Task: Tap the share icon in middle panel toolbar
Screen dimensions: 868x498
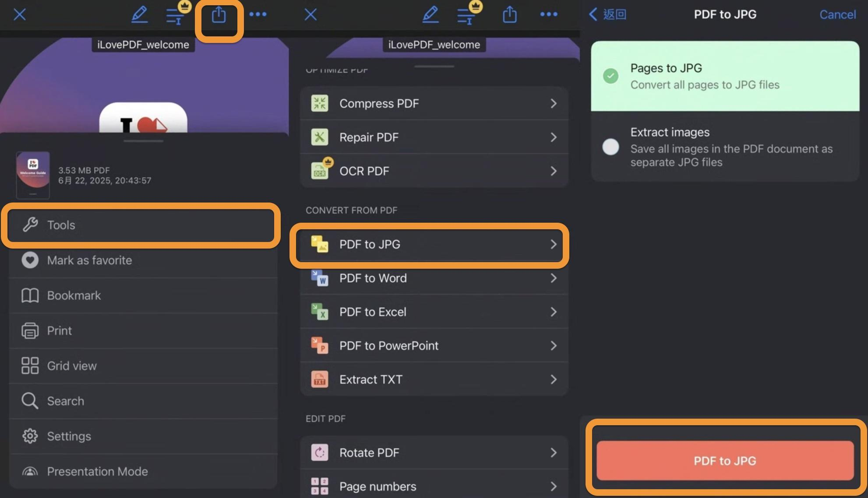Action: click(510, 15)
